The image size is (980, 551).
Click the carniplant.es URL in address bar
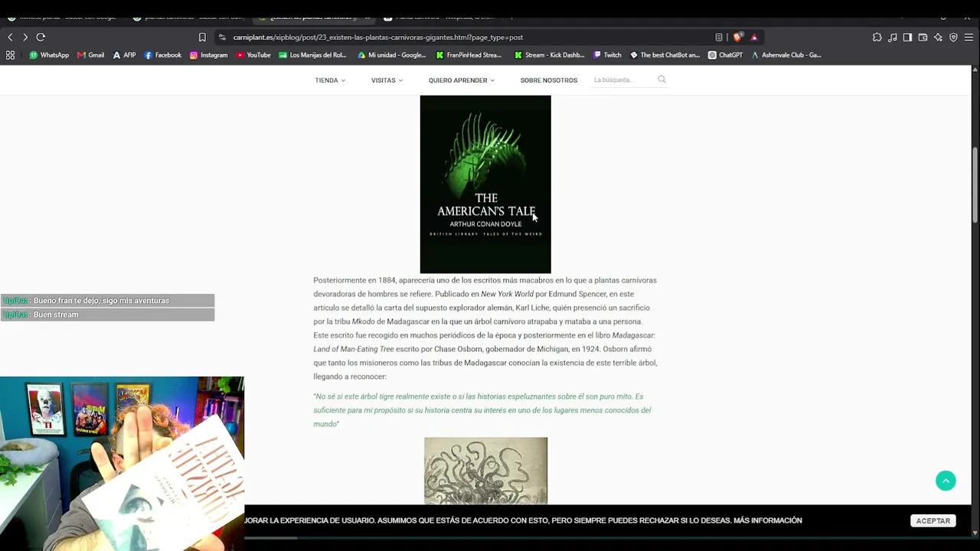click(378, 37)
